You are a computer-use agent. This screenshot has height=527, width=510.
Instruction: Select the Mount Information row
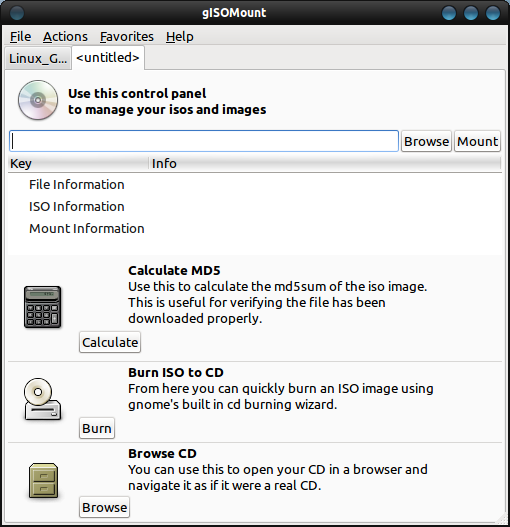255,229
